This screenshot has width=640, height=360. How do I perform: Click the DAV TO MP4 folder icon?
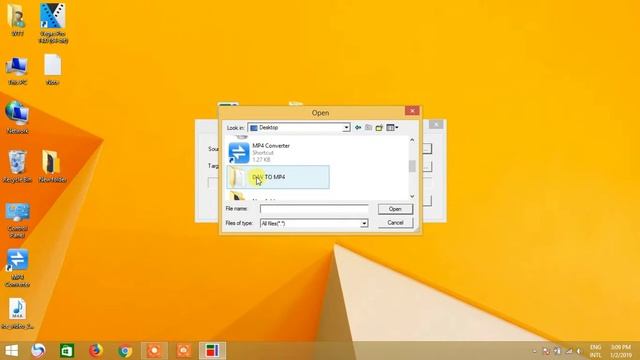[236, 177]
